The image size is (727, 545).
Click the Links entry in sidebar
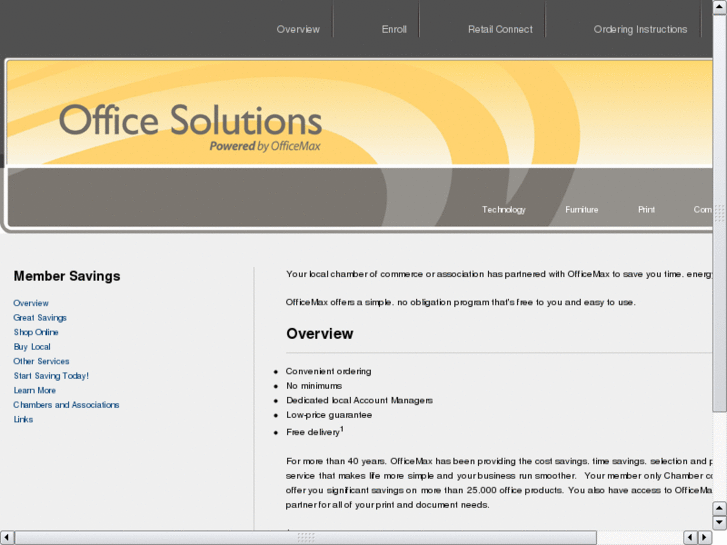click(x=23, y=419)
